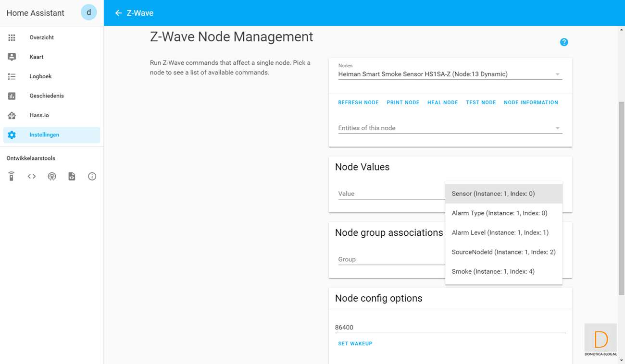Image resolution: width=625 pixels, height=364 pixels.
Task: Click the wakeup interval field showing 86400
Action: pos(450,328)
